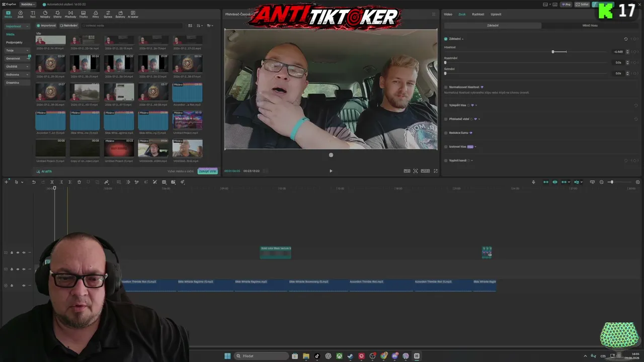The height and width of the screenshot is (362, 644).
Task: Reset the Základní audio settings
Action: coord(626,39)
